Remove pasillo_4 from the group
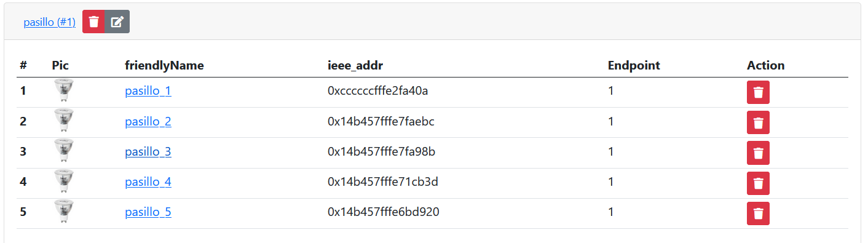 click(758, 183)
